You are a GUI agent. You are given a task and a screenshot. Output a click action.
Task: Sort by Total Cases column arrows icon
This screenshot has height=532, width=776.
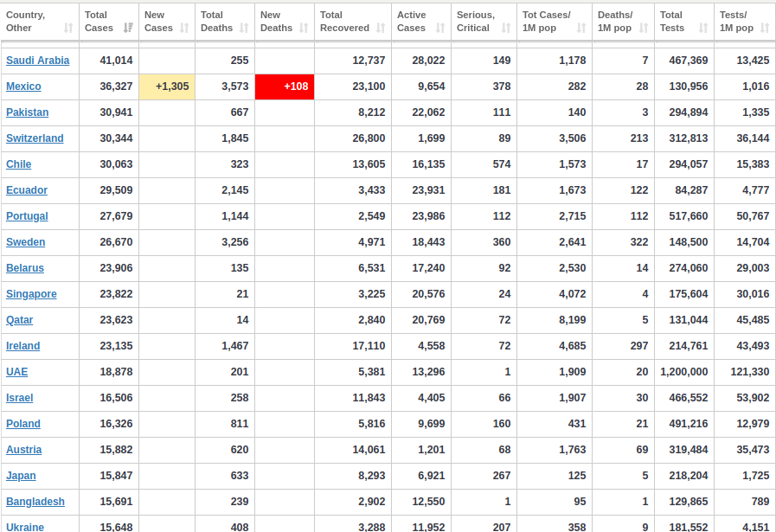(128, 29)
